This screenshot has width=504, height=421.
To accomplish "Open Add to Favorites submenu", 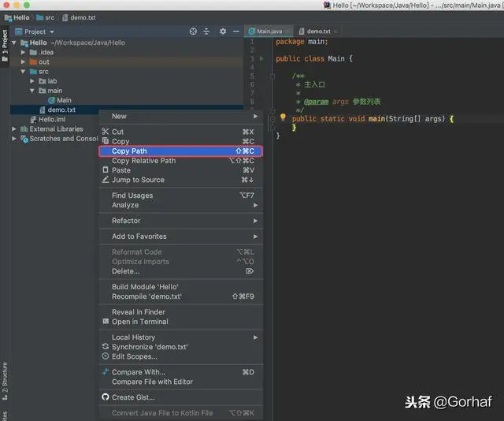I will [181, 237].
